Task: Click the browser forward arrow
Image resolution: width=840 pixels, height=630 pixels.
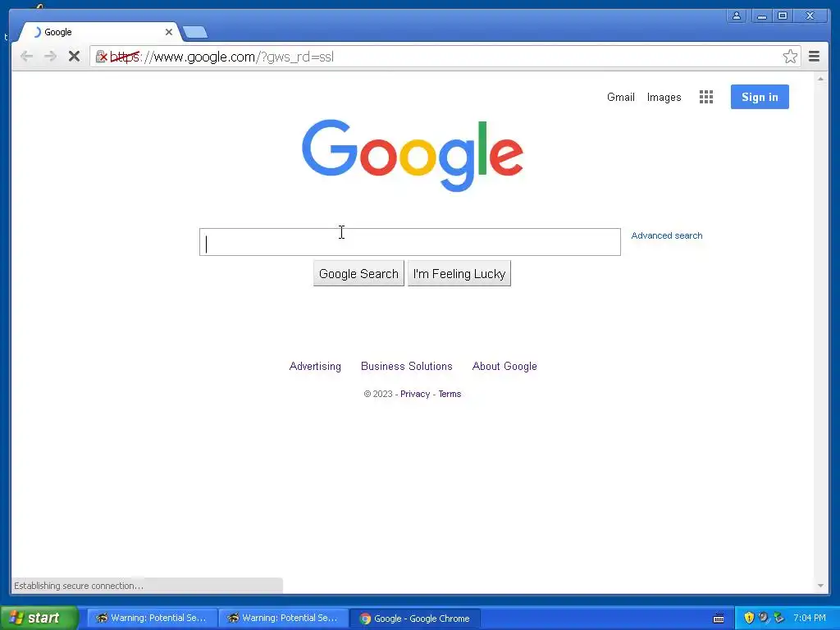Action: click(50, 57)
